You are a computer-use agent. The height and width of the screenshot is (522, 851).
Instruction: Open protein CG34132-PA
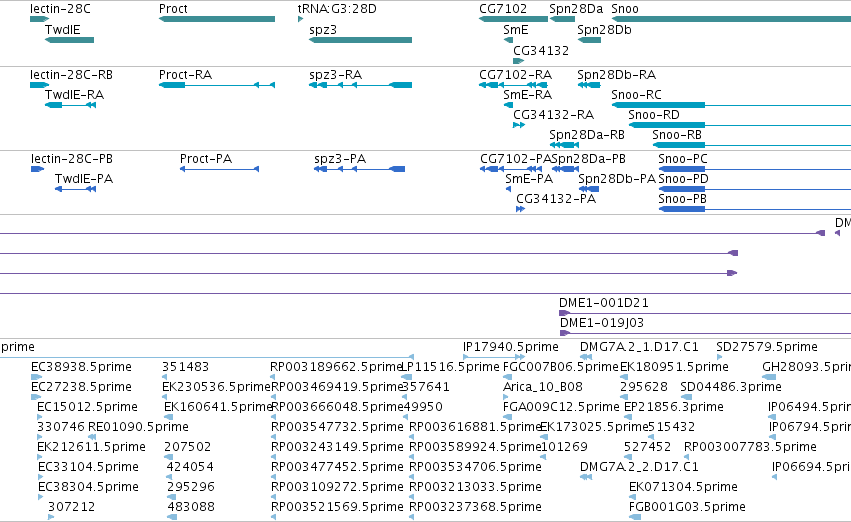[x=556, y=199]
